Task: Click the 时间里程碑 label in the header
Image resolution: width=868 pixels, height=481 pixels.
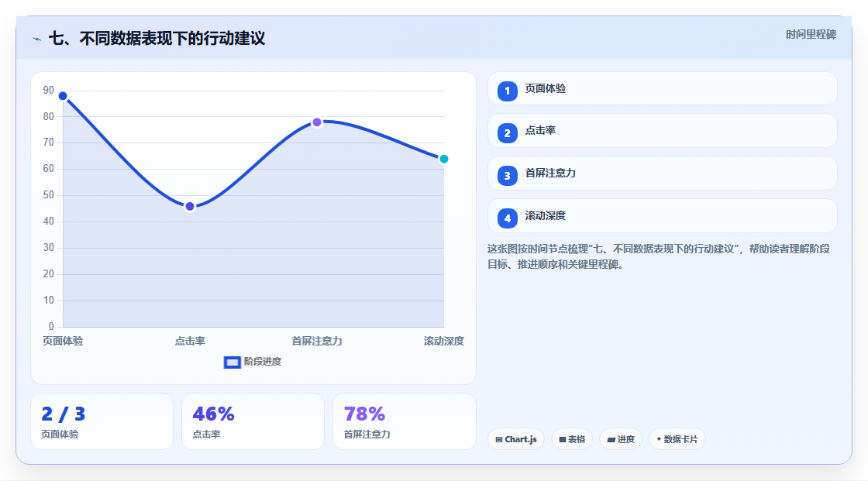Action: [x=811, y=35]
